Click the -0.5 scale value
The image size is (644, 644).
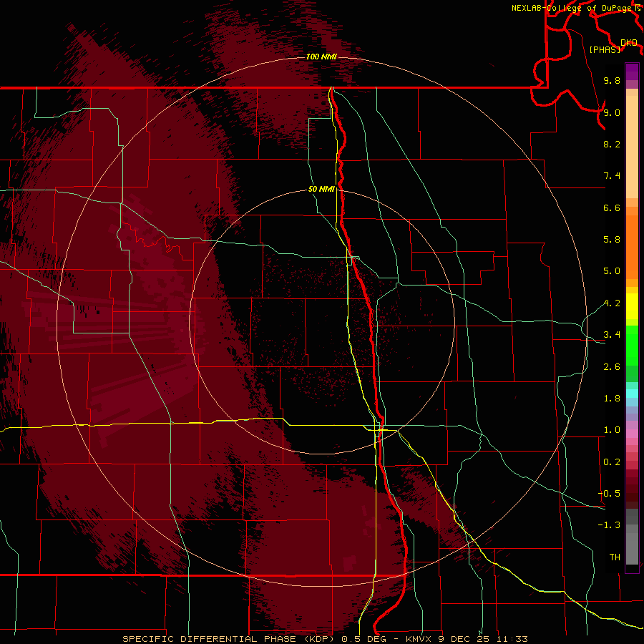(609, 494)
